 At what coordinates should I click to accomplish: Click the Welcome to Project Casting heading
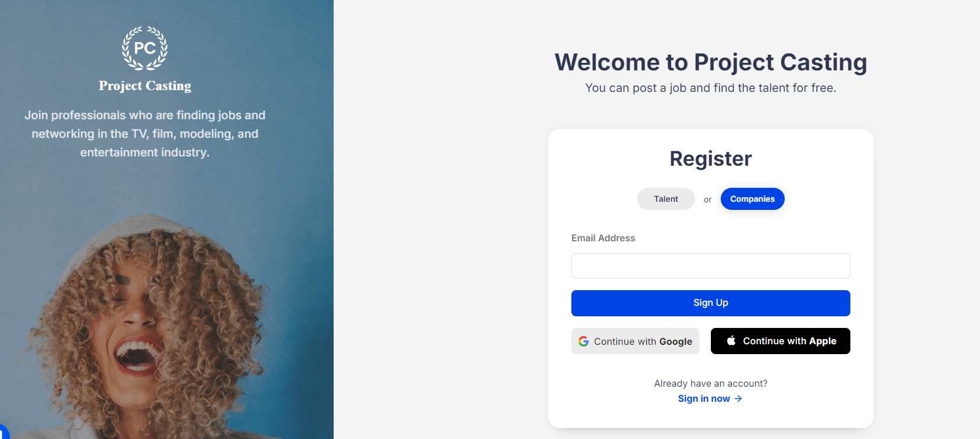pos(710,62)
